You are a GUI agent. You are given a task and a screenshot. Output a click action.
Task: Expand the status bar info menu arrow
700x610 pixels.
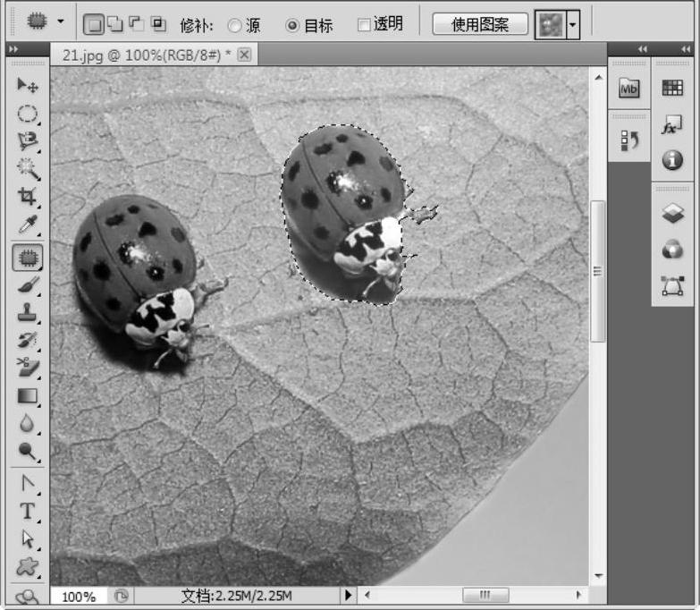(x=349, y=595)
